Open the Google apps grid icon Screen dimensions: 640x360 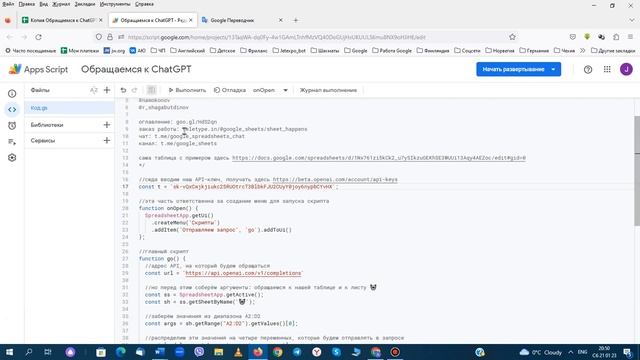607,69
